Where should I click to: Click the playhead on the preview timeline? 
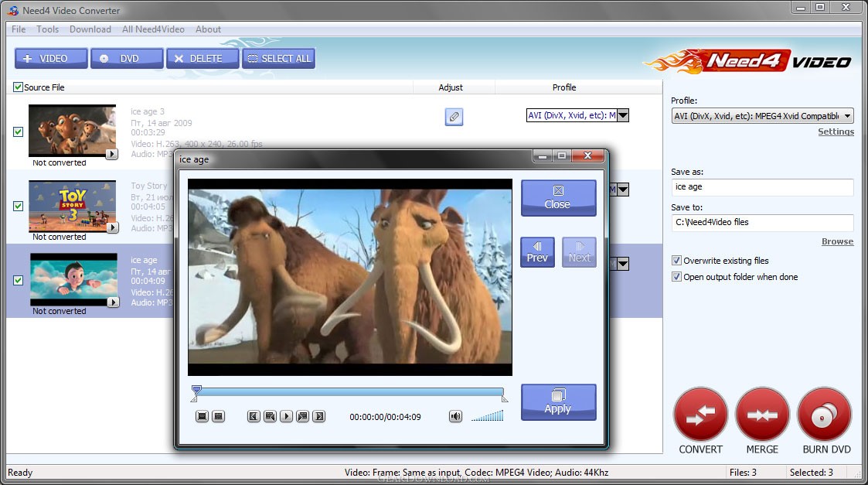[196, 390]
